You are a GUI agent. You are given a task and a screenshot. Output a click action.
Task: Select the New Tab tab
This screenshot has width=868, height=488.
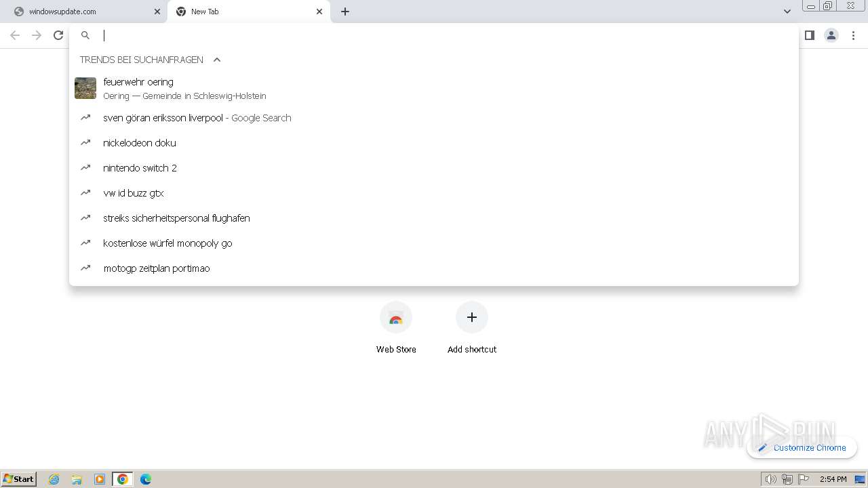point(248,12)
